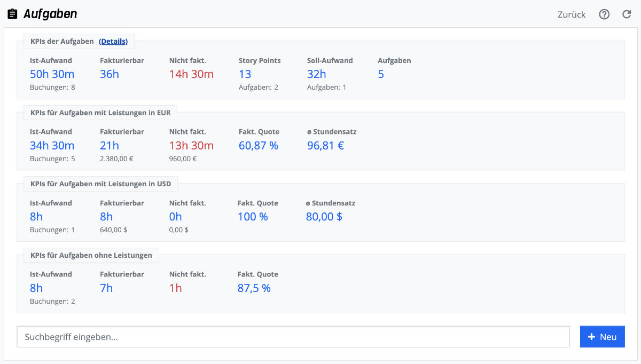Go back using the Zurück link

tap(572, 14)
